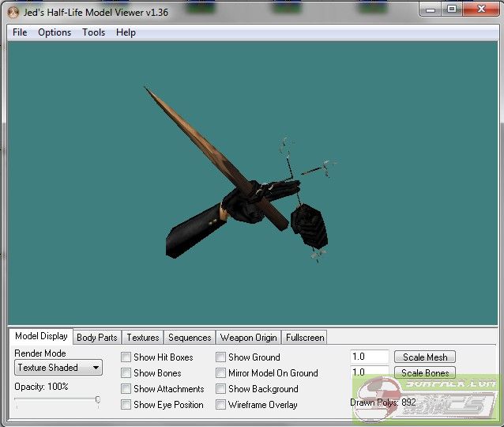Click the Scale Mesh button
This screenshot has height=427, width=504.
click(x=425, y=357)
